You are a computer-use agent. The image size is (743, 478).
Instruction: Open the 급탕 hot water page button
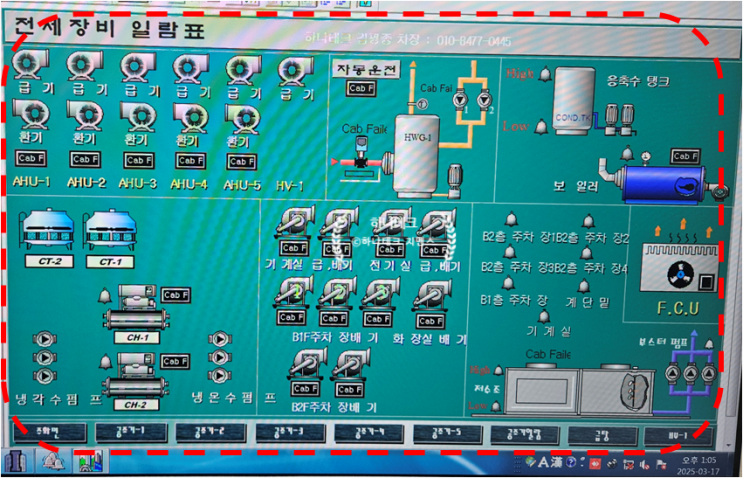point(602,435)
